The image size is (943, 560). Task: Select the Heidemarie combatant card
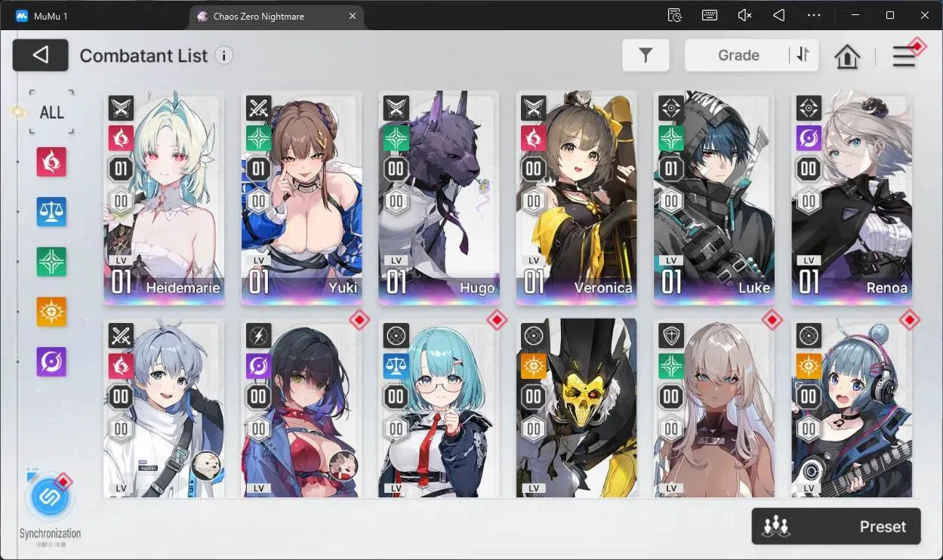coord(164,198)
